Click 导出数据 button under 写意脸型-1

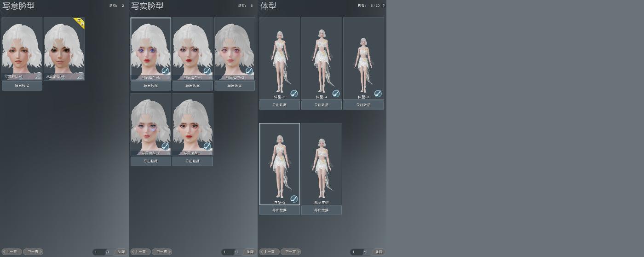(x=22, y=86)
